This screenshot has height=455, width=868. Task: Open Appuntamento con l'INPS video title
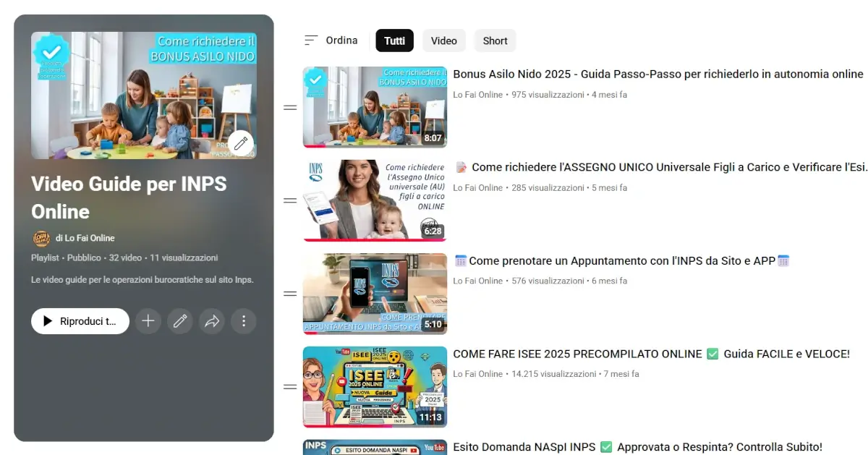click(622, 260)
